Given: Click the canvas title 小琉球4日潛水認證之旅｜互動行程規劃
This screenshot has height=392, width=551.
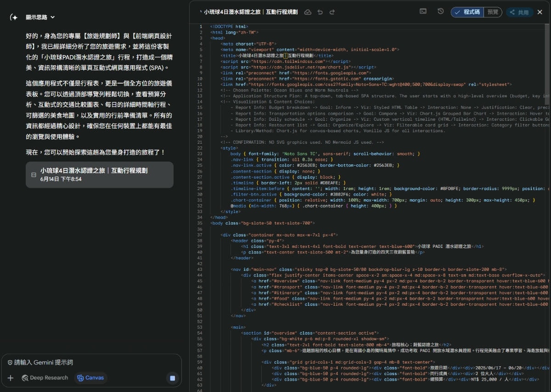Looking at the screenshot, I should [251, 12].
